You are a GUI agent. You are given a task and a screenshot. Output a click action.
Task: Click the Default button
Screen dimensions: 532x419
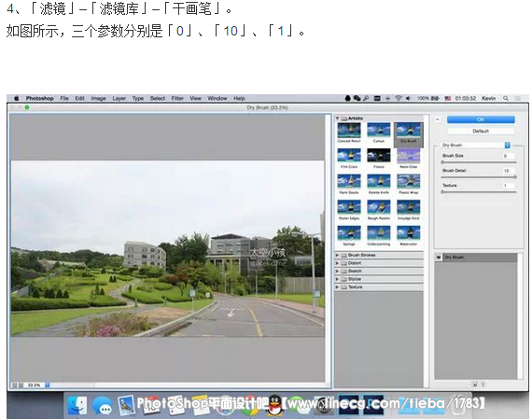pyautogui.click(x=481, y=131)
